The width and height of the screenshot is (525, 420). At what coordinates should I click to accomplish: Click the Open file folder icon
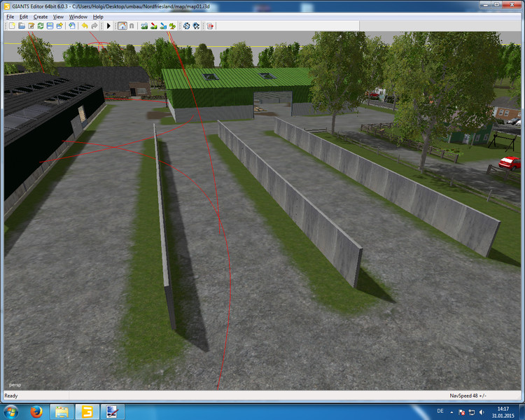[22, 26]
